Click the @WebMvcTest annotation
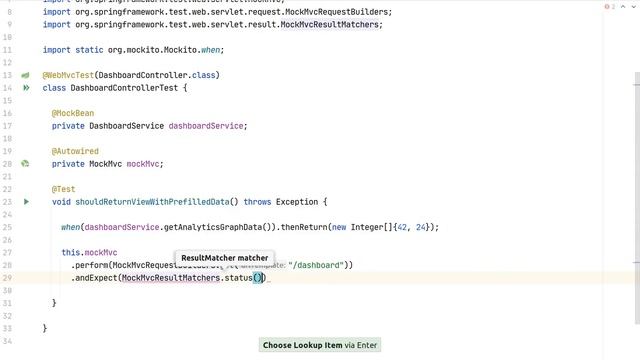The height and width of the screenshot is (360, 640). coord(68,75)
